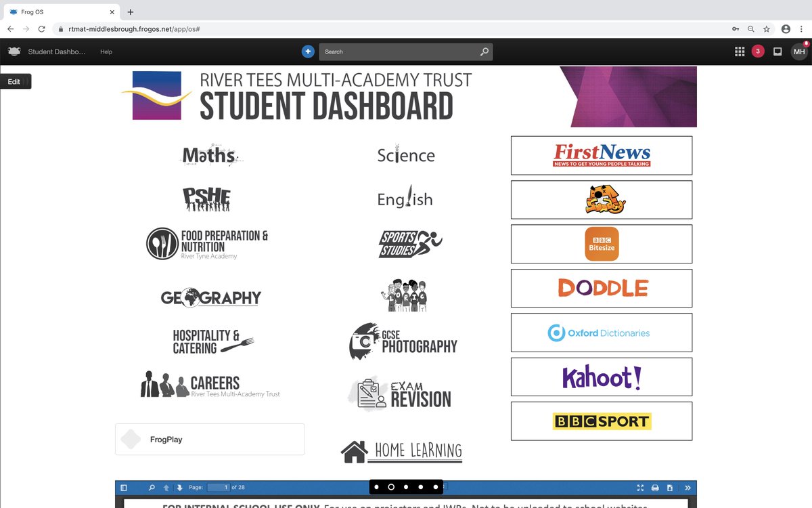Open a new browser tab

pos(131,12)
